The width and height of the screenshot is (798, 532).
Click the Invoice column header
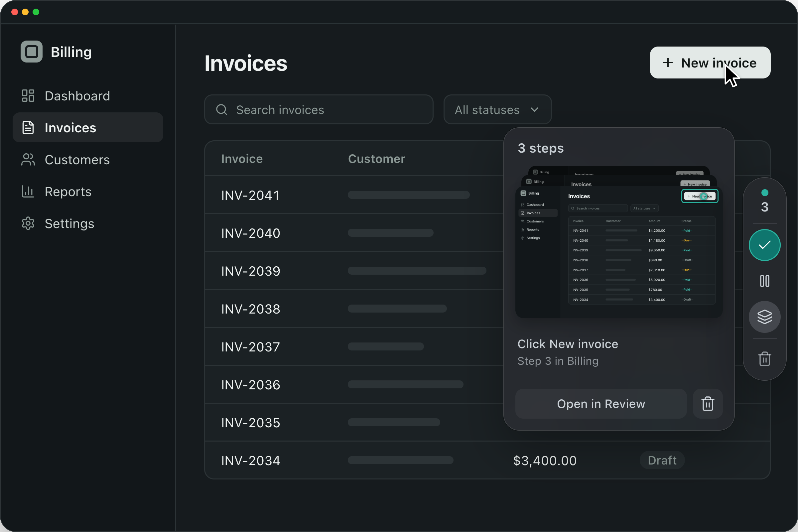(242, 159)
